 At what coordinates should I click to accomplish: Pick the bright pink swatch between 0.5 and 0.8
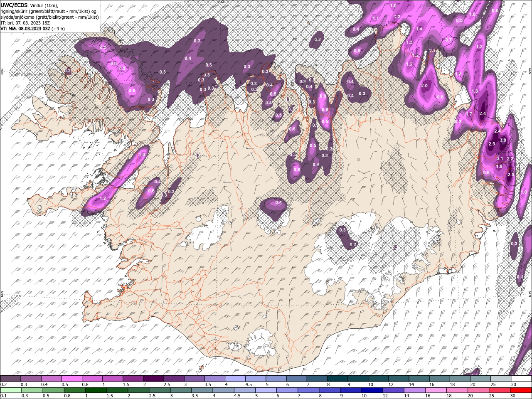pyautogui.click(x=71, y=379)
